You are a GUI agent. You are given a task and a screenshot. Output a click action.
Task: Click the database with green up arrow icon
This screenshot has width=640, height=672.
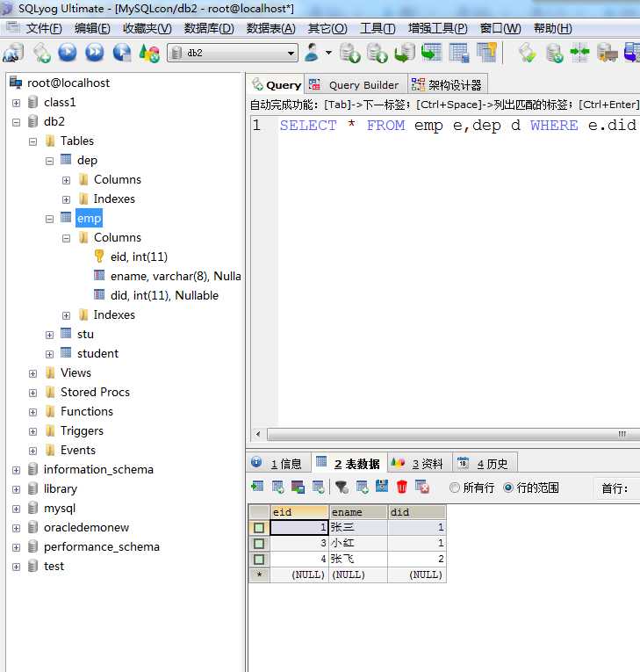[x=378, y=53]
